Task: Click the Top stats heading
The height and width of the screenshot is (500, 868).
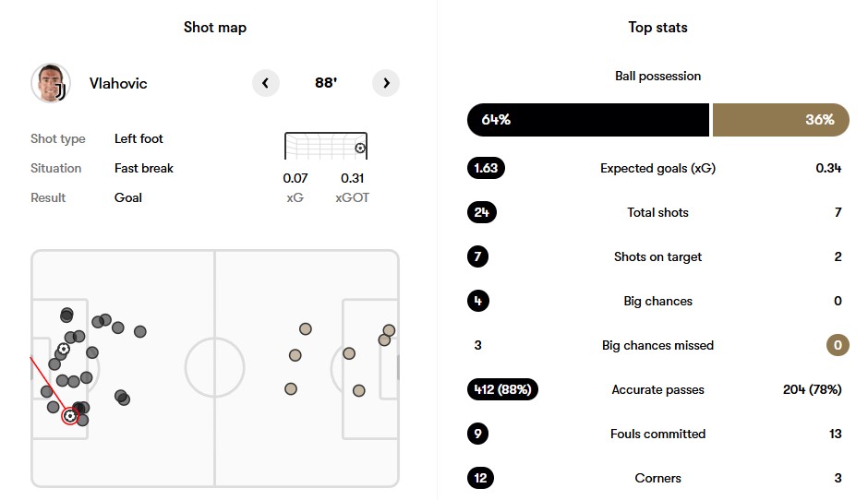Action: [x=657, y=27]
